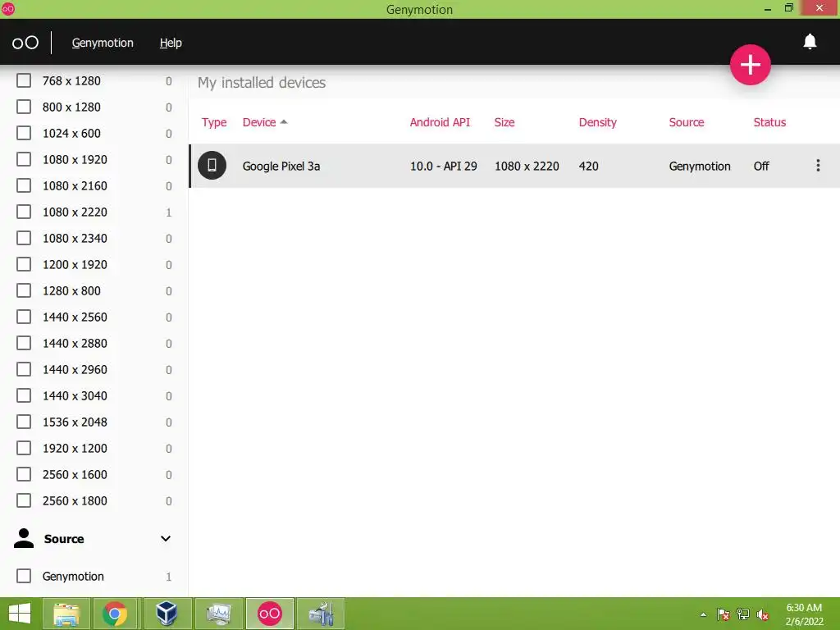
Task: Check the Genymotion source filter
Action: pyautogui.click(x=24, y=577)
